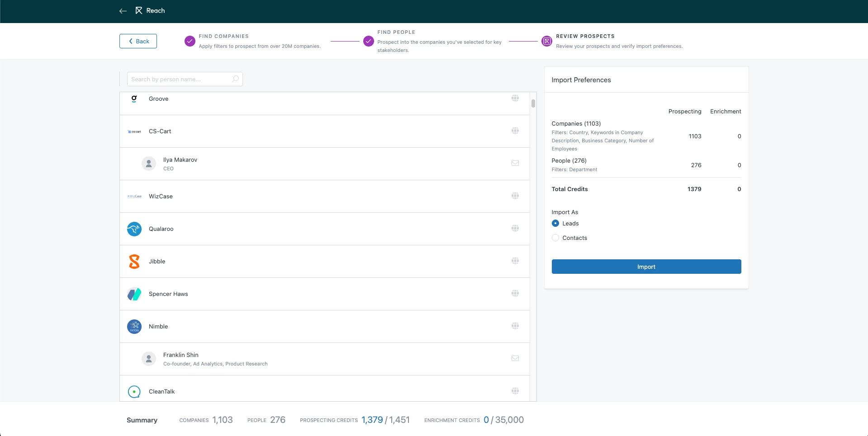This screenshot has width=868, height=436.
Task: Select the Leads radio button
Action: pyautogui.click(x=555, y=223)
